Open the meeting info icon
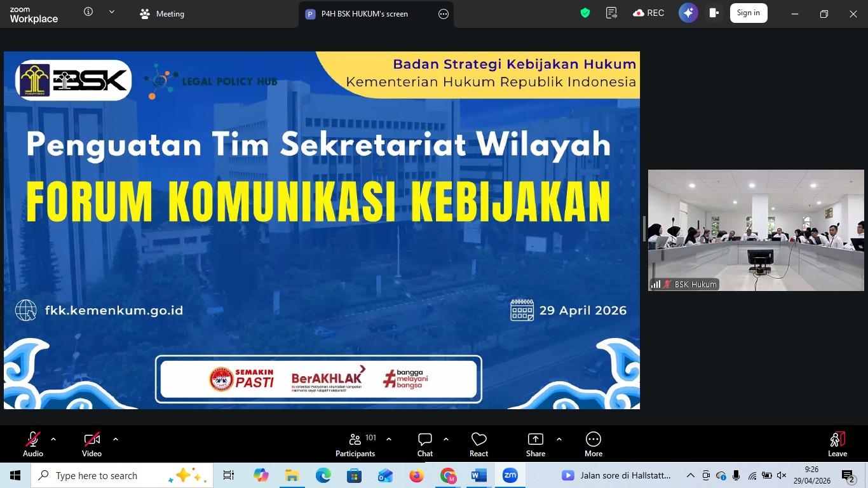This screenshot has height=488, width=868. point(88,12)
